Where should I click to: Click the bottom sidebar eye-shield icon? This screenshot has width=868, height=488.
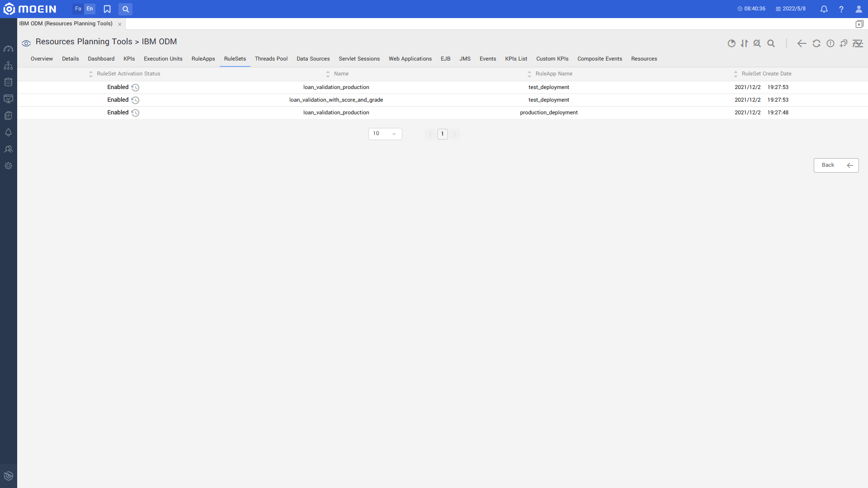(8, 476)
